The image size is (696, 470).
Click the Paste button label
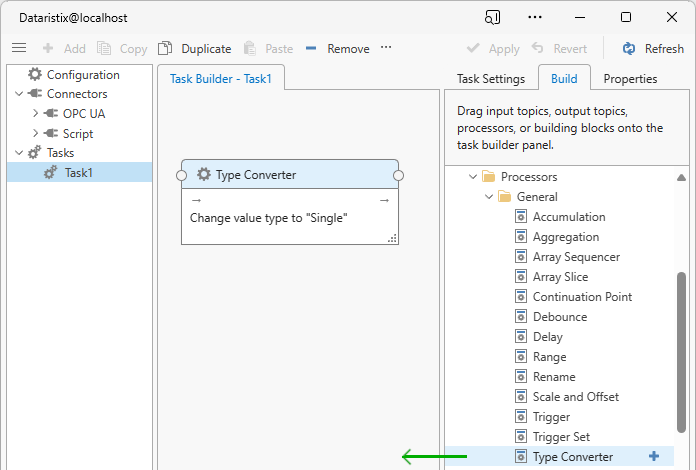(279, 48)
